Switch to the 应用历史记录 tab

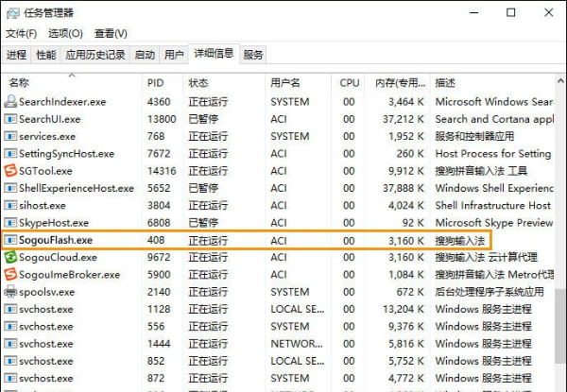(x=95, y=55)
